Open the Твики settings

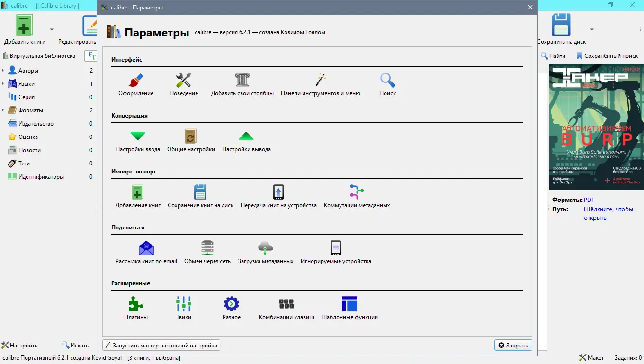tap(184, 309)
